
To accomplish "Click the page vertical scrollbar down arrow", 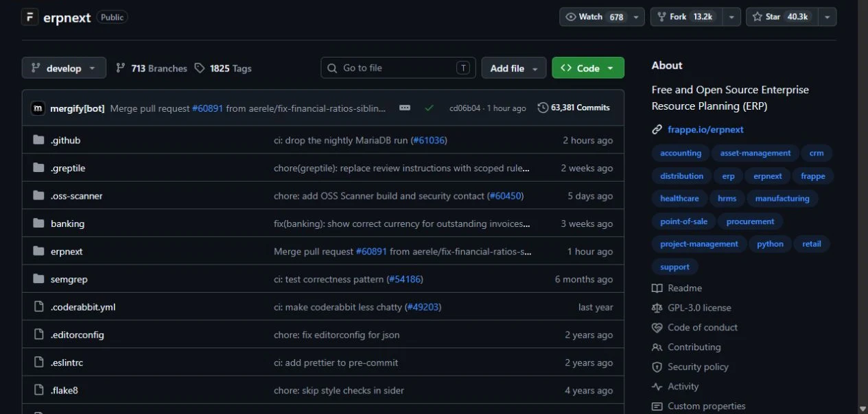I will [863, 409].
